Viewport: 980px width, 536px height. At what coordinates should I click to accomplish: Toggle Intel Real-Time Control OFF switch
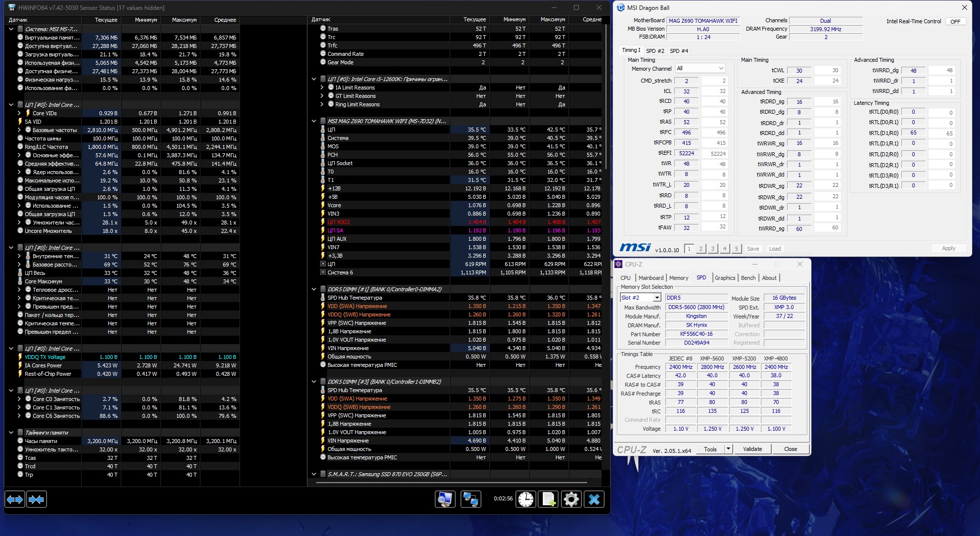tap(955, 21)
